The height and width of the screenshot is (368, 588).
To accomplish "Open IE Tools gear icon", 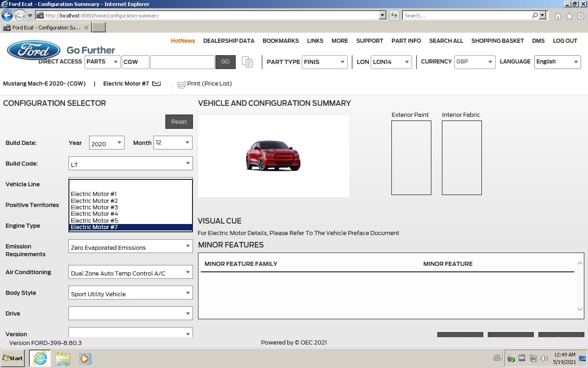I will (x=581, y=16).
